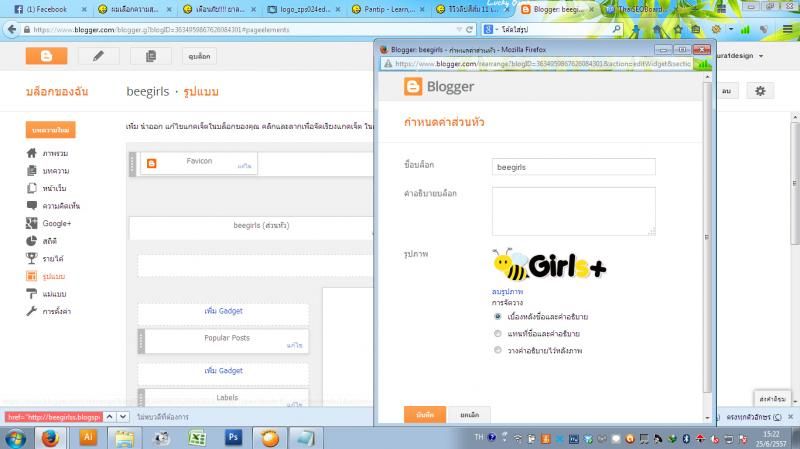The width and height of the screenshot is (800, 449).
Task: Click the pencil compose post icon
Action: [x=98, y=56]
